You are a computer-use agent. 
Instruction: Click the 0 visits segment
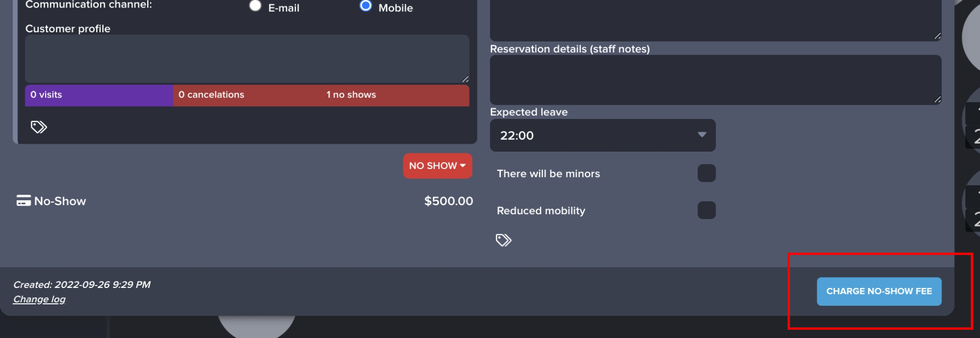pyautogui.click(x=99, y=95)
